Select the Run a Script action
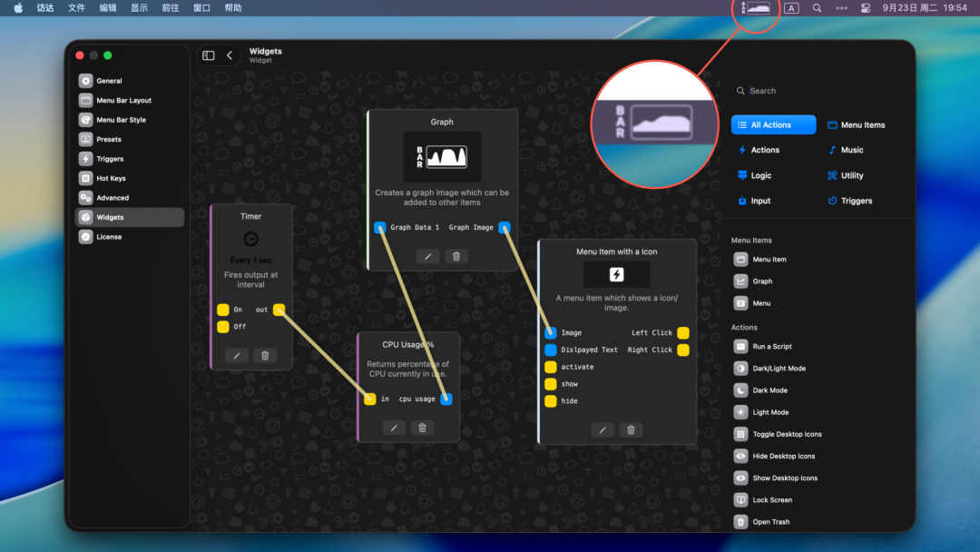 pos(762,346)
